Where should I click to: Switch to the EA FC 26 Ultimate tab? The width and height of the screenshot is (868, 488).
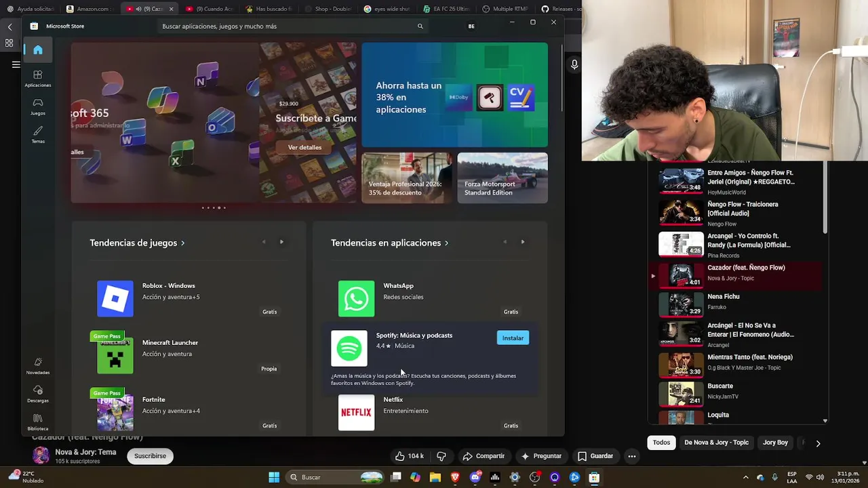446,9
